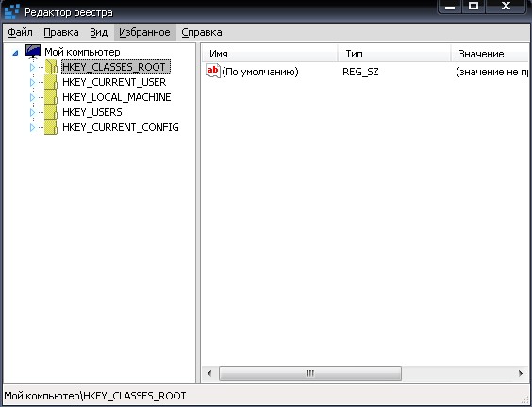Click the Registry Editor app icon in title bar
This screenshot has width=532, height=407.
11,11
